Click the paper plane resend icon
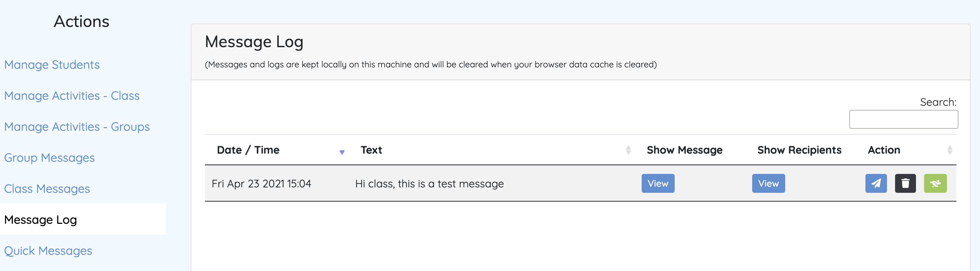Viewport: 980px width, 271px height. tap(876, 183)
